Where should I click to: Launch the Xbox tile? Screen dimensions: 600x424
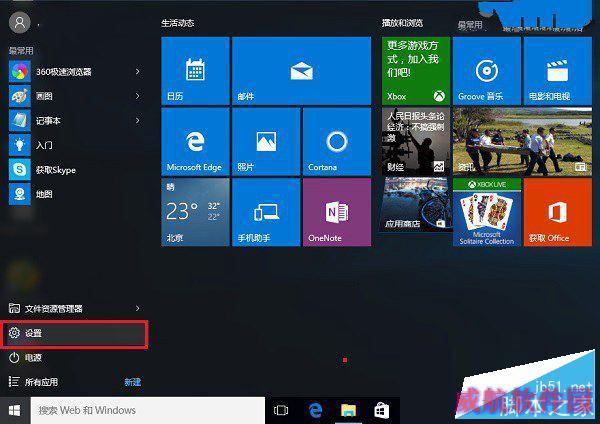(x=416, y=70)
